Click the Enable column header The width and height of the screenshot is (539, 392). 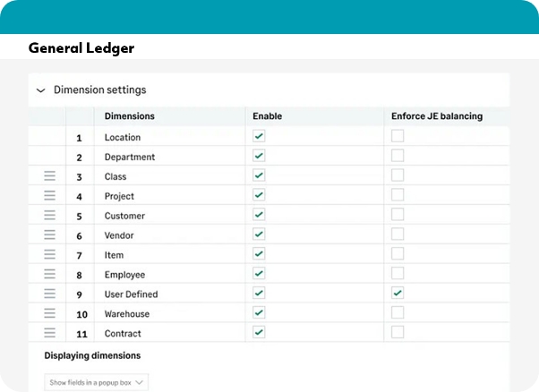pos(268,116)
